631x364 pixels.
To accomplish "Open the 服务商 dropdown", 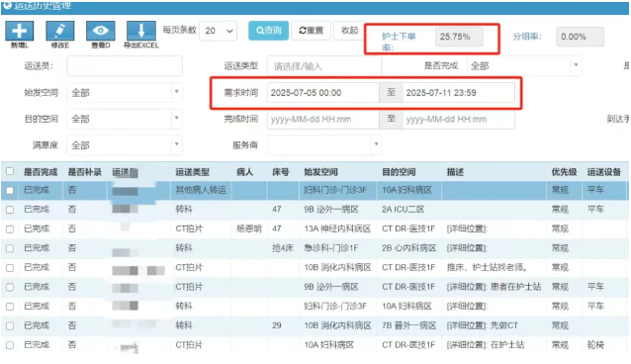I will (x=324, y=145).
